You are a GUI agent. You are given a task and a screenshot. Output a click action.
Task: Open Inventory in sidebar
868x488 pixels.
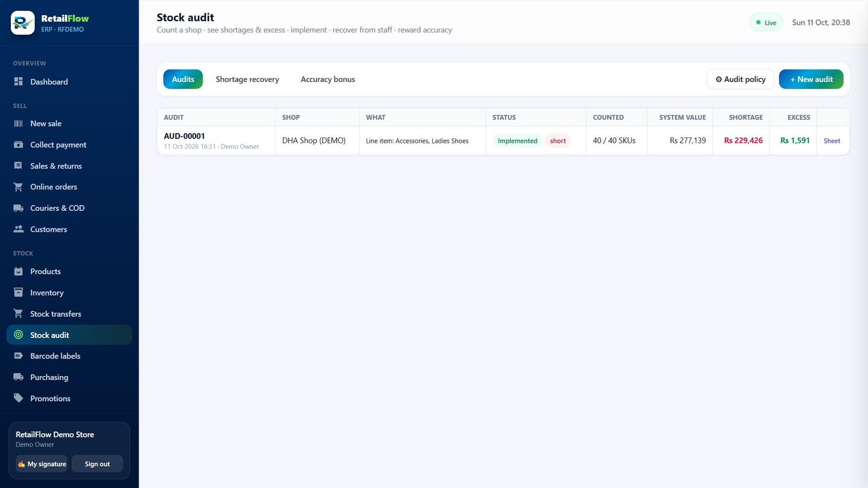point(69,292)
